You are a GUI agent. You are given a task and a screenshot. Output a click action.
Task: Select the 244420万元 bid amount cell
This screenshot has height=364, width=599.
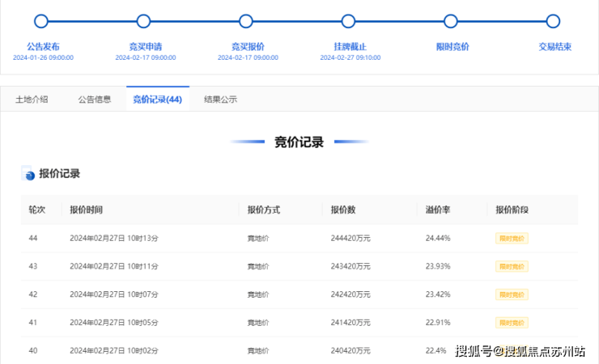[350, 239]
